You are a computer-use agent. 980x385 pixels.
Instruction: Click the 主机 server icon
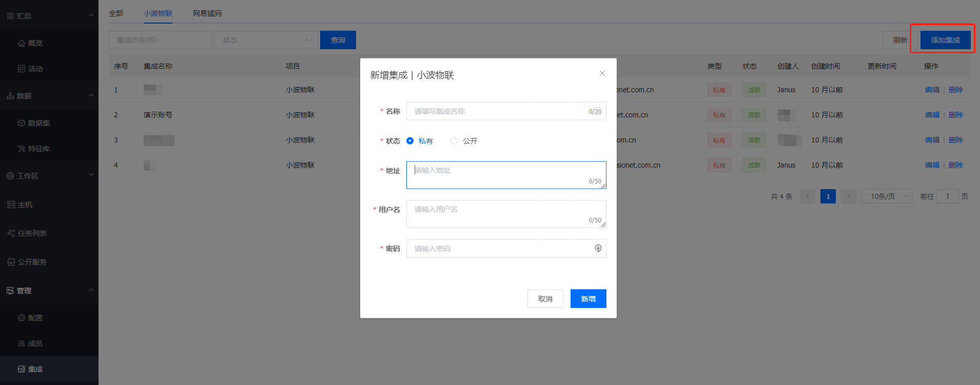pos(11,205)
